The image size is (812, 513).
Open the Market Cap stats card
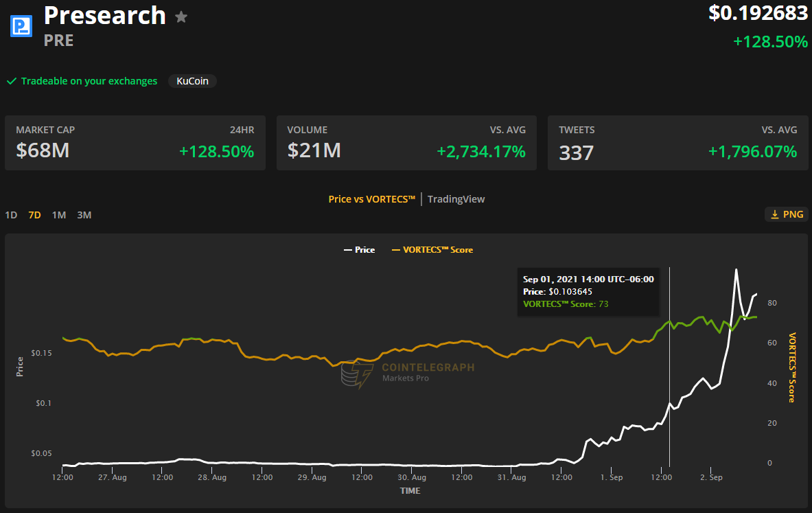[135, 143]
